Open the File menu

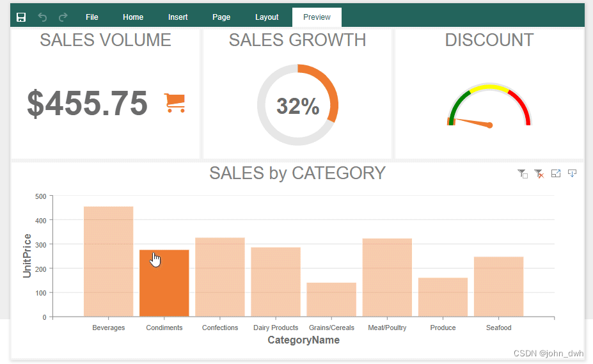92,17
